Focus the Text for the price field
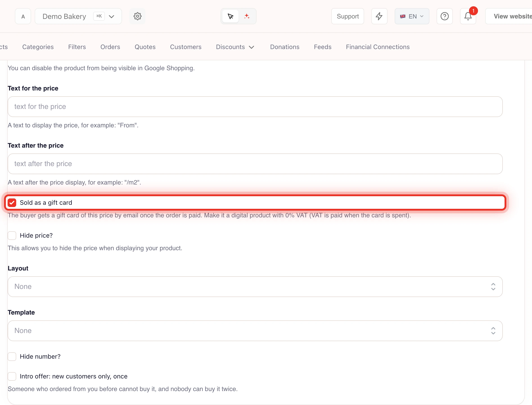 point(255,107)
